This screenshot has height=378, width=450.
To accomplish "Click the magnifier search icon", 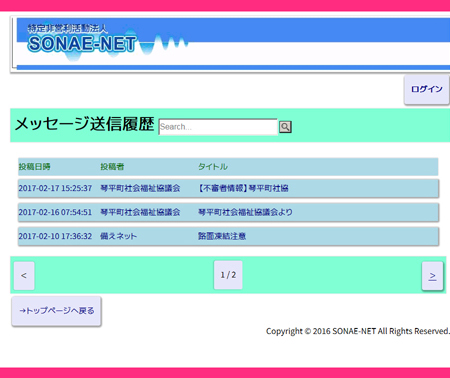I will 285,127.
